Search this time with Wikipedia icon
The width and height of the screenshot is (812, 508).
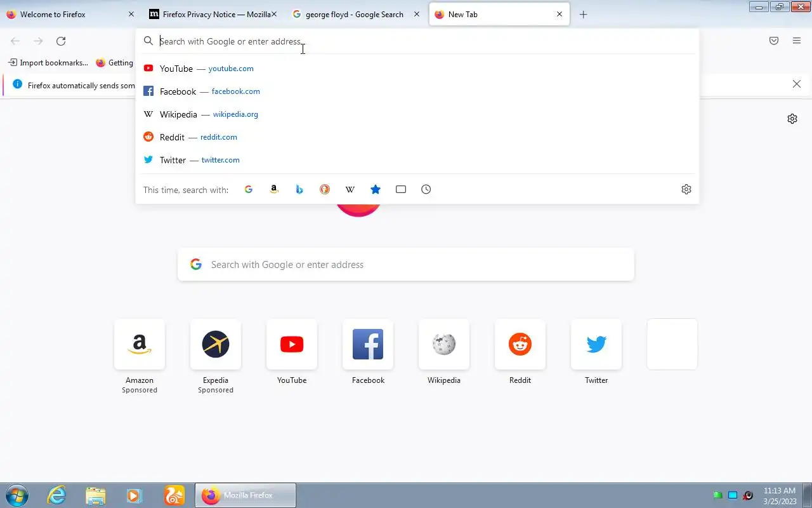(x=350, y=189)
